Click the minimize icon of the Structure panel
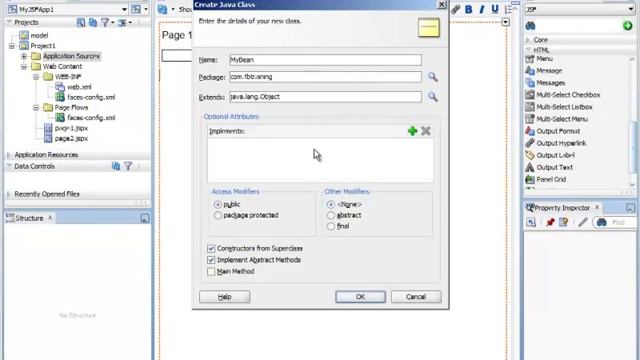Image resolution: width=640 pixels, height=360 pixels. coord(145,218)
